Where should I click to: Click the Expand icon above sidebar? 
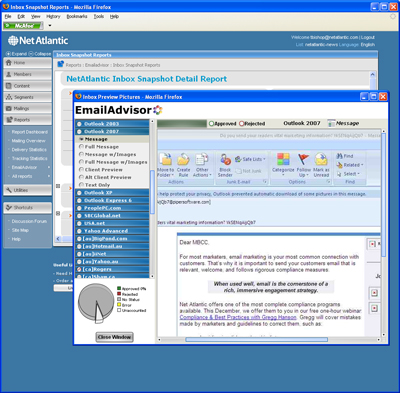[x=8, y=54]
